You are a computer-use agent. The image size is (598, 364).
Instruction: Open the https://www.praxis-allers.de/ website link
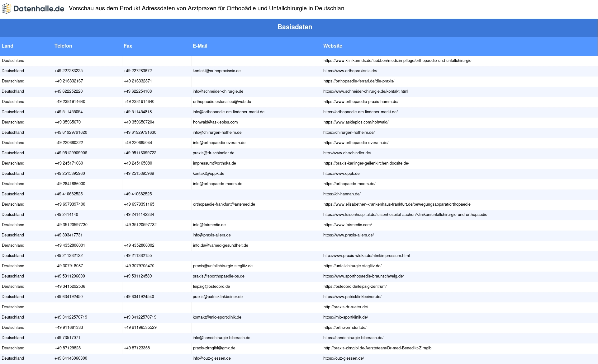[x=349, y=235]
